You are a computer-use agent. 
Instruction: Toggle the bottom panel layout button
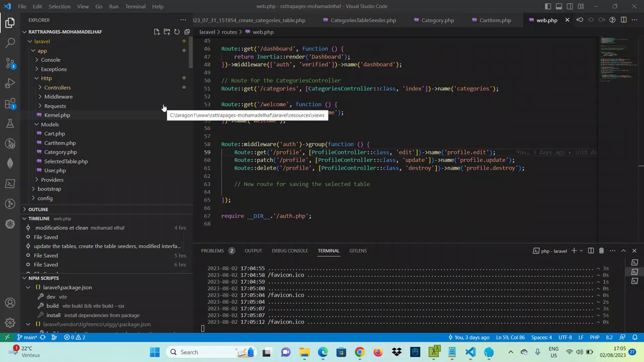click(x=559, y=7)
